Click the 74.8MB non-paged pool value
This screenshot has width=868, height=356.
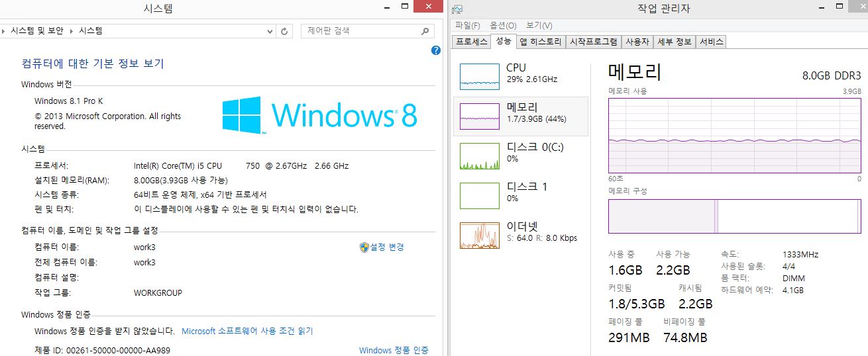(x=685, y=337)
